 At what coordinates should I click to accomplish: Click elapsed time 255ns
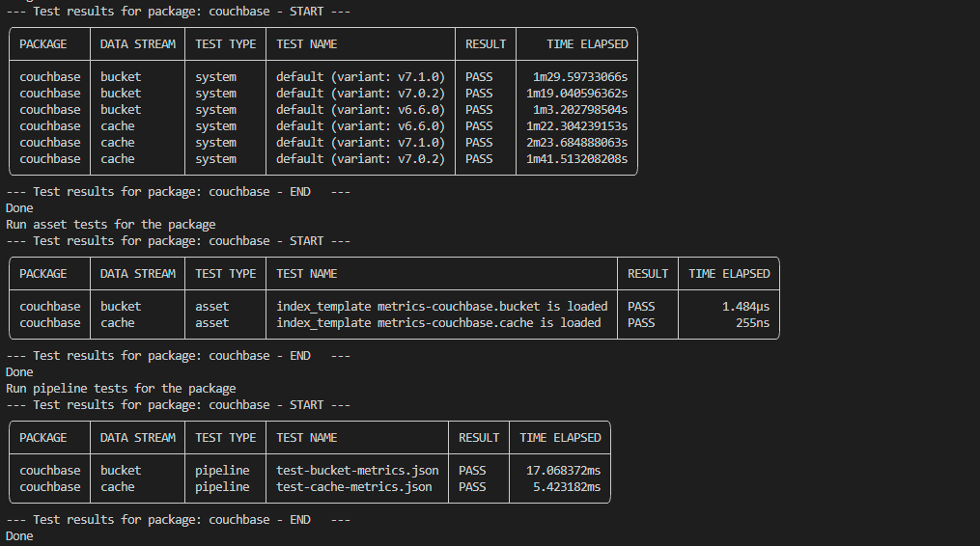click(752, 323)
